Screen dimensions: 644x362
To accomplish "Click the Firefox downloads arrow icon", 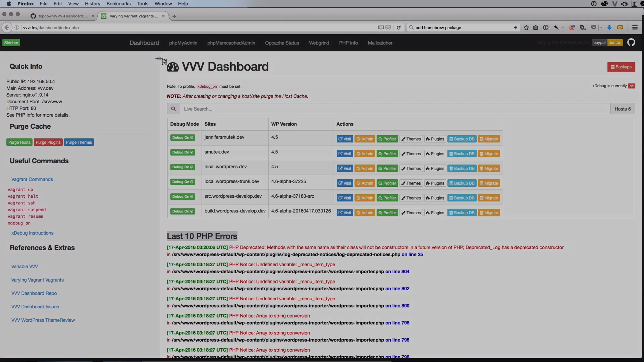I will click(609, 28).
